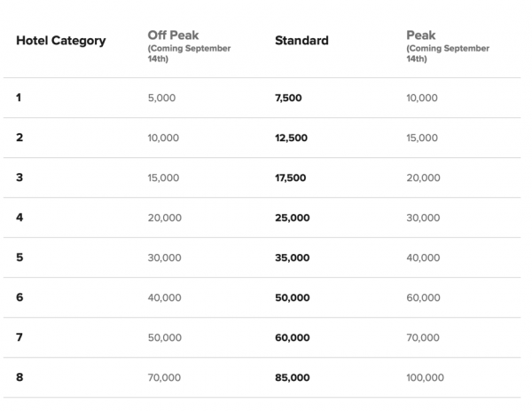The width and height of the screenshot is (532, 411).
Task: Click the 5,000 off peak value
Action: pos(161,98)
